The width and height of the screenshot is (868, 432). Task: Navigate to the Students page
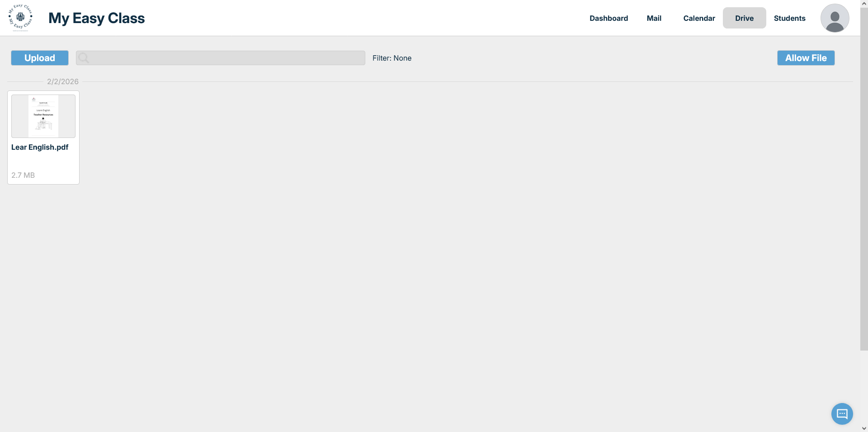point(789,18)
